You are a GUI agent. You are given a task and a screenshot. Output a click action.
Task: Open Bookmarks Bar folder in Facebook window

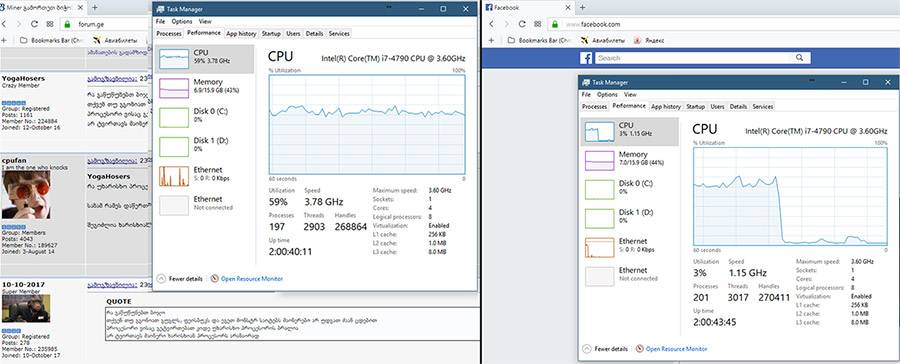coord(540,40)
